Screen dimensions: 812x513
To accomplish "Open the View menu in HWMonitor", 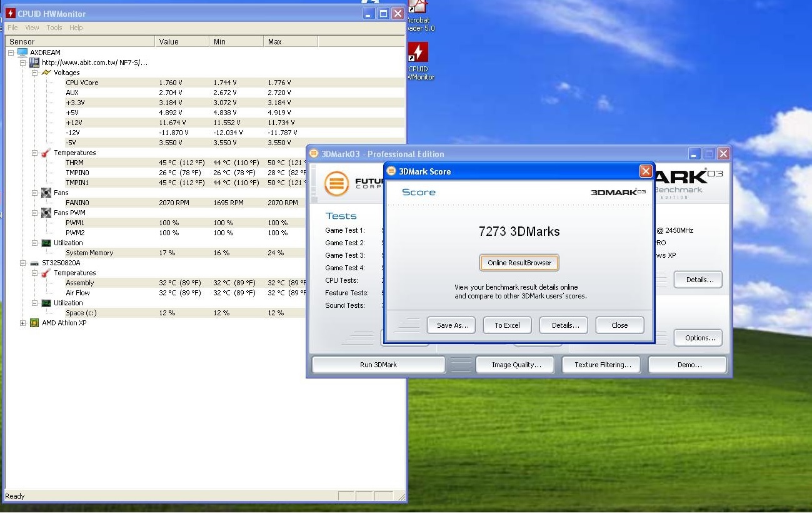I will 32,28.
